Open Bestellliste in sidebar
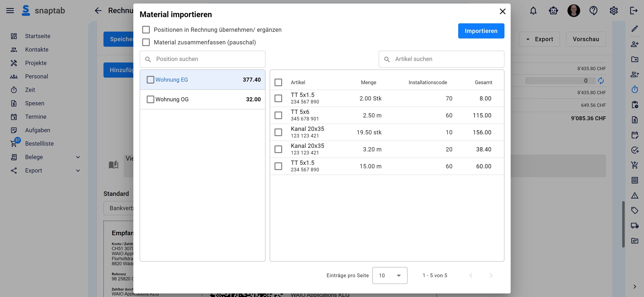This screenshot has width=644, height=297. click(x=39, y=144)
